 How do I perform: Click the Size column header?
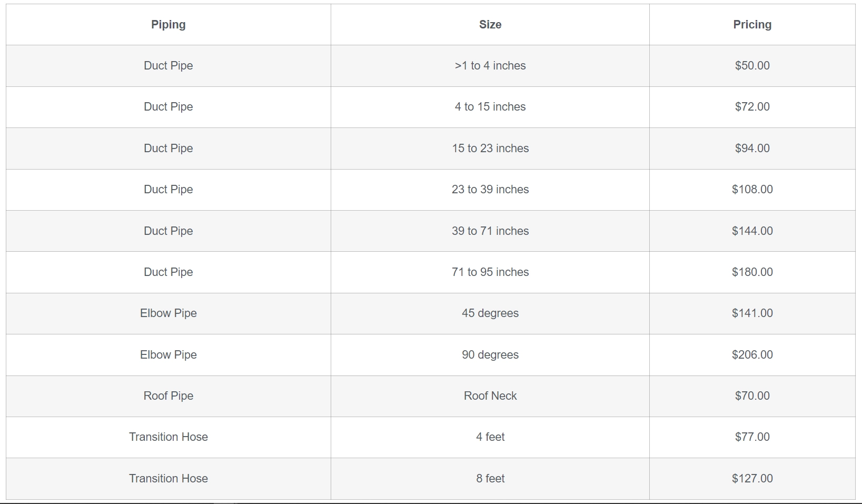(490, 25)
